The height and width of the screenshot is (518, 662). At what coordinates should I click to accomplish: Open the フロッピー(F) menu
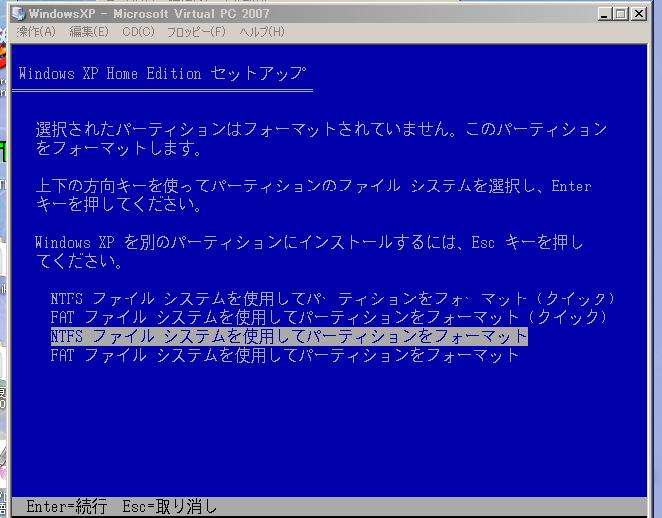pos(196,32)
